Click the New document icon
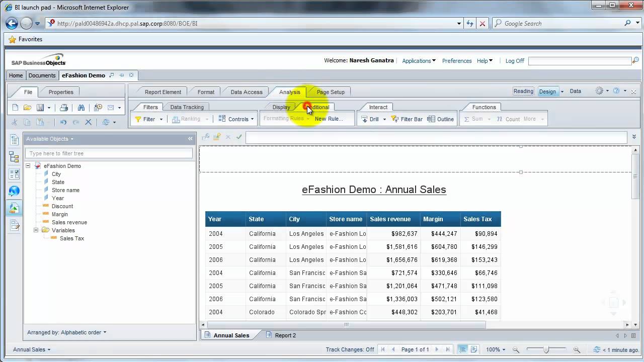 tap(15, 108)
